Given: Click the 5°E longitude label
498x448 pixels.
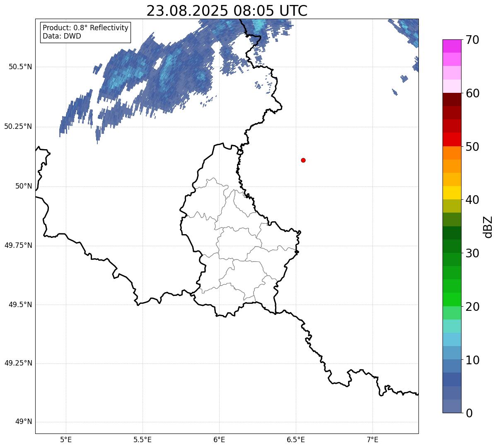Looking at the screenshot, I should (66, 440).
